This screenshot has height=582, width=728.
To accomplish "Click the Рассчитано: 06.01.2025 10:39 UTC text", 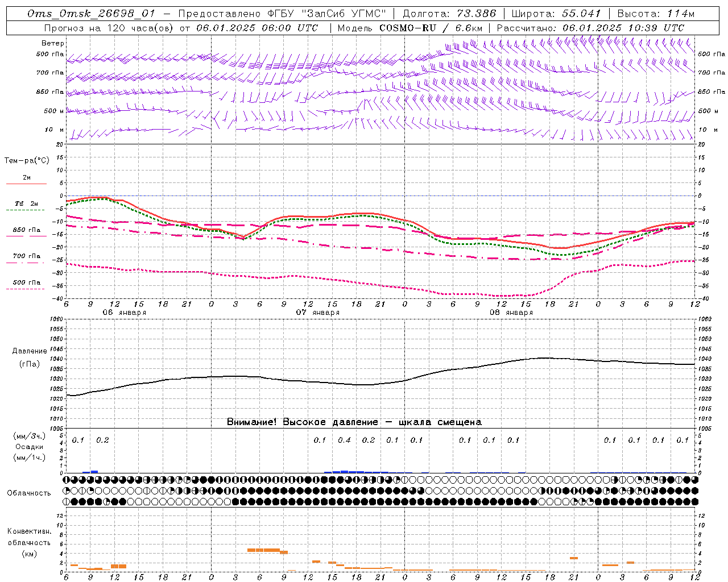I will point(590,28).
